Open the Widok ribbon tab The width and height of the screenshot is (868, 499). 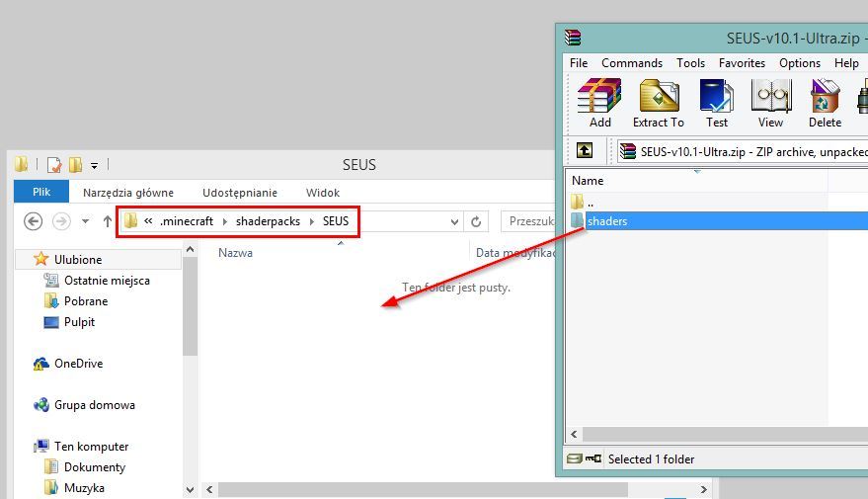[x=323, y=193]
